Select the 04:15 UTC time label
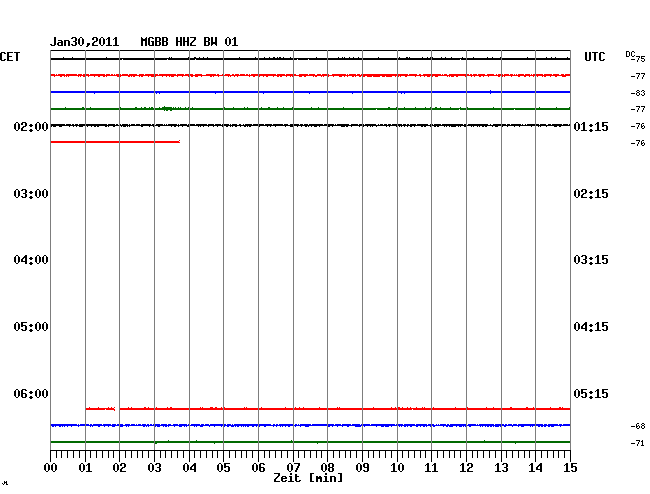 [591, 327]
